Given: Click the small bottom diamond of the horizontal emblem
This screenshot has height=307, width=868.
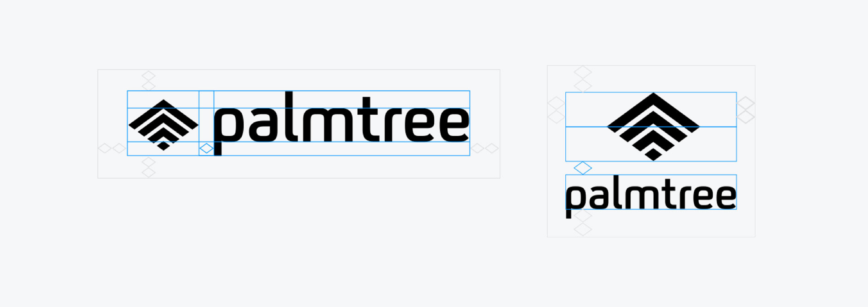Looking at the screenshot, I should click(x=163, y=146).
